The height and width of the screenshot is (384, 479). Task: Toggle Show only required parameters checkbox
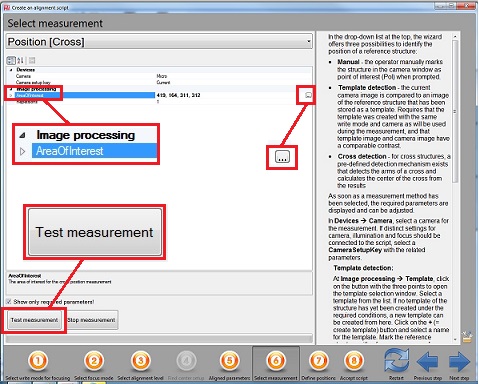[x=9, y=302]
